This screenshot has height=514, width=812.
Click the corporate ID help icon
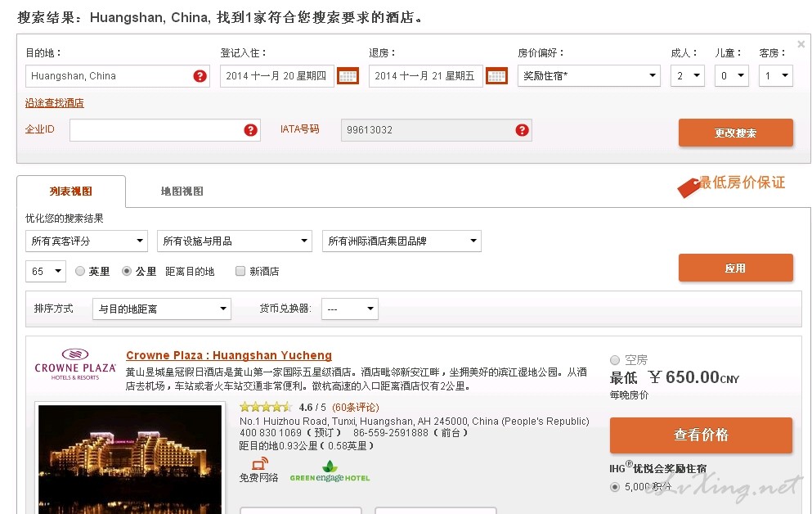(x=250, y=130)
